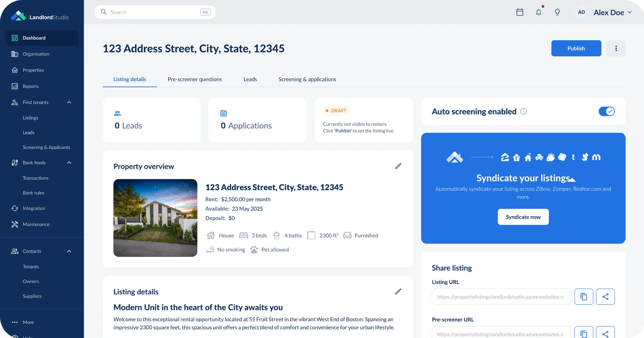Click the Reports chart icon

(x=14, y=86)
